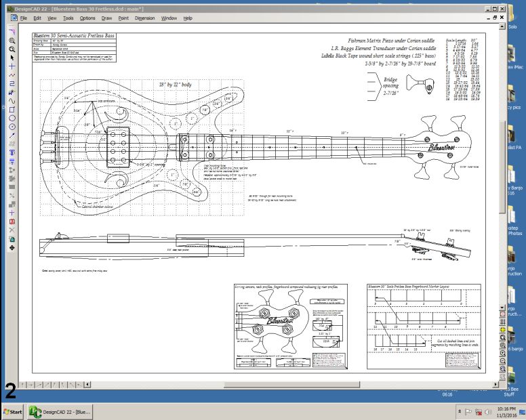Open the Help menu
The height and width of the screenshot is (420, 526).
click(x=188, y=18)
